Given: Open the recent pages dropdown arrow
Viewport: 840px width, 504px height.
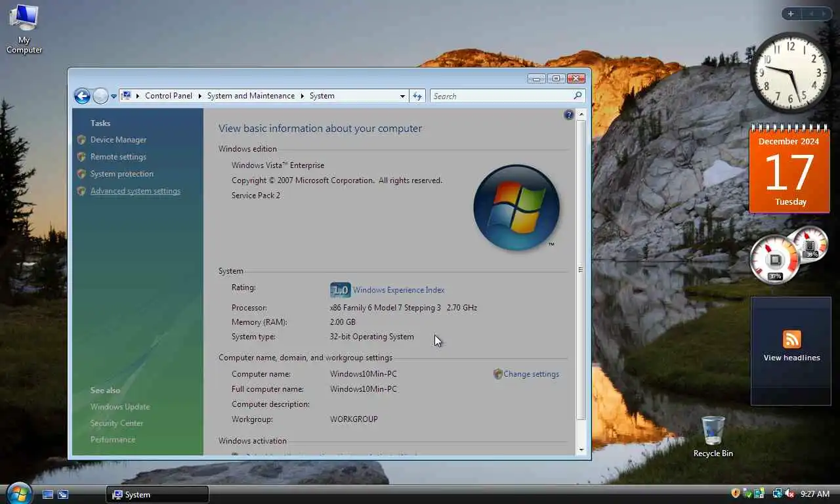Looking at the screenshot, I should (x=114, y=96).
